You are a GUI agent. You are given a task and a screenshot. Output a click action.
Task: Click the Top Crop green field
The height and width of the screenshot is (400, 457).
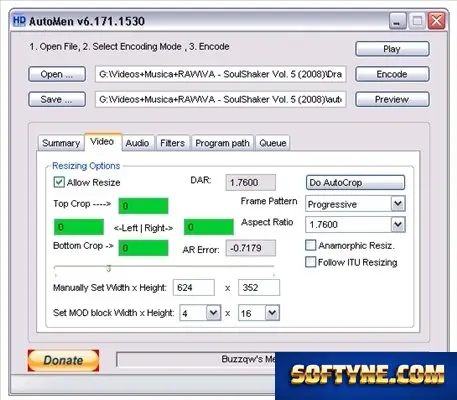(x=143, y=206)
